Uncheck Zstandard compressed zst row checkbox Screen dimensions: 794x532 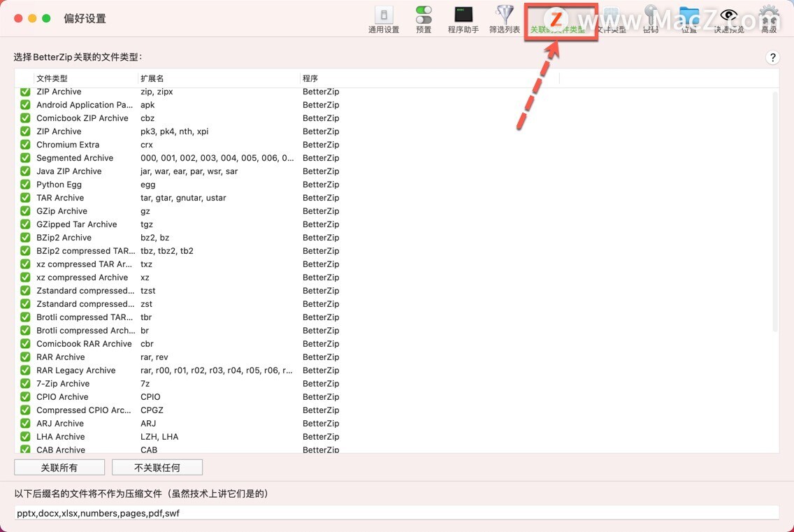(25, 304)
